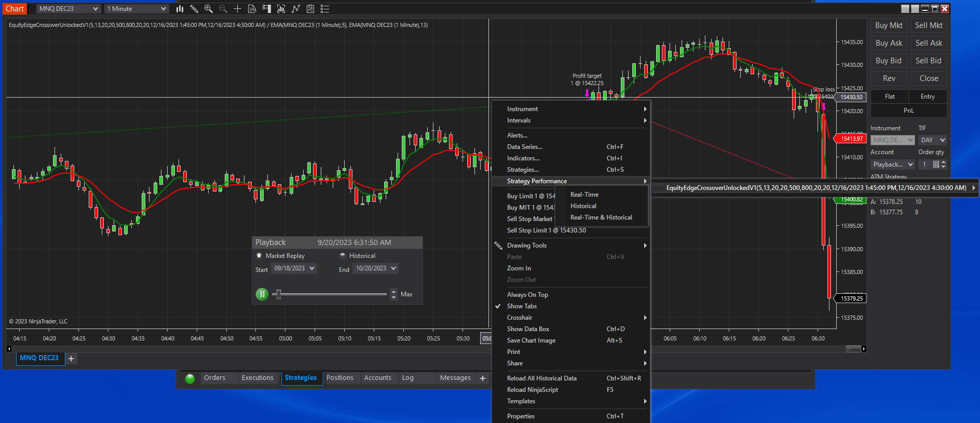
Task: Toggle the crosshair plus icon in toolbar
Action: pos(238,9)
